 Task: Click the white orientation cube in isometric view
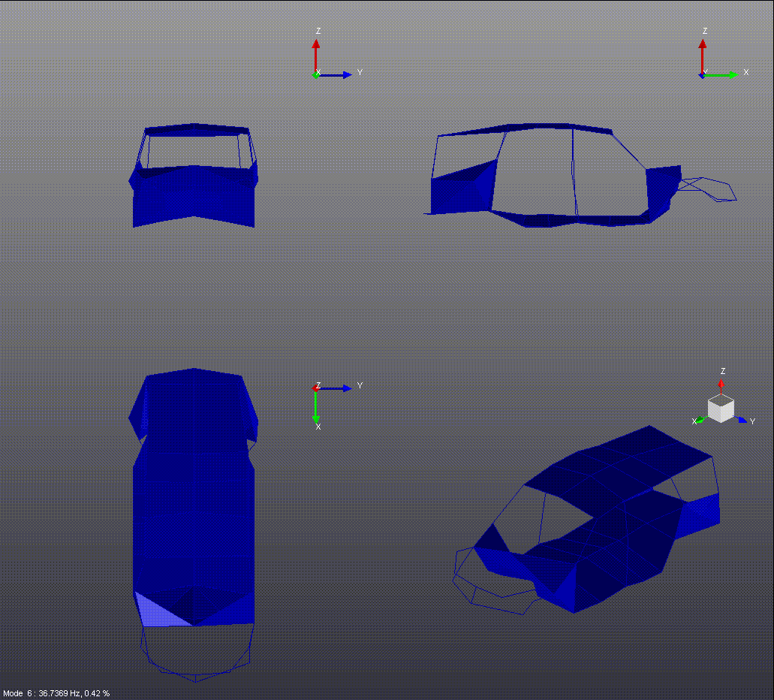(721, 409)
